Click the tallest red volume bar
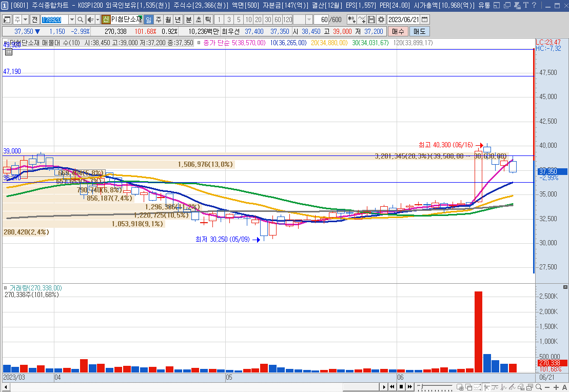Screen dimensions: 569x392 click(478, 332)
